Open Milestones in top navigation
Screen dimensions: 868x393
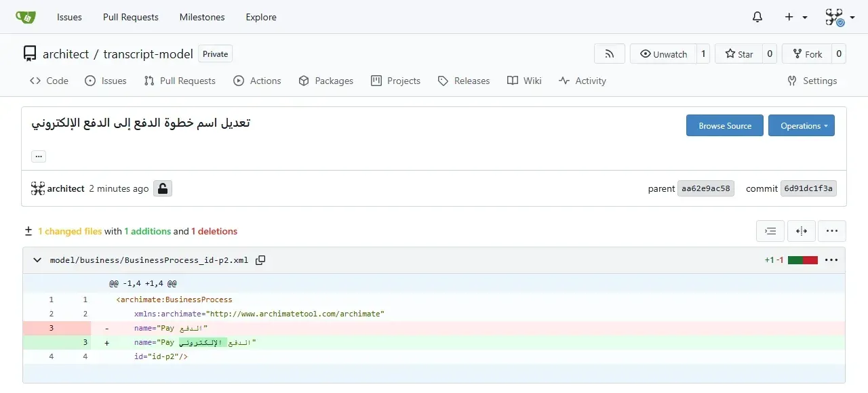202,17
